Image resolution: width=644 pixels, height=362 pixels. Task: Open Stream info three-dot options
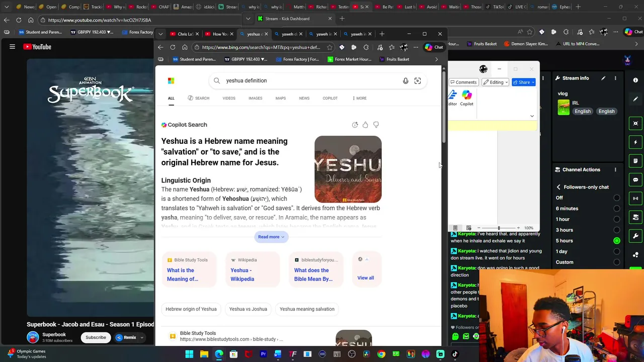click(x=615, y=78)
